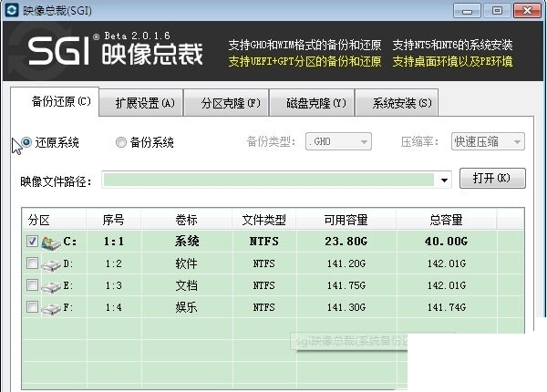The image size is (547, 392).
Task: Minimize the 映像总裁 window
Action: tap(467, 11)
